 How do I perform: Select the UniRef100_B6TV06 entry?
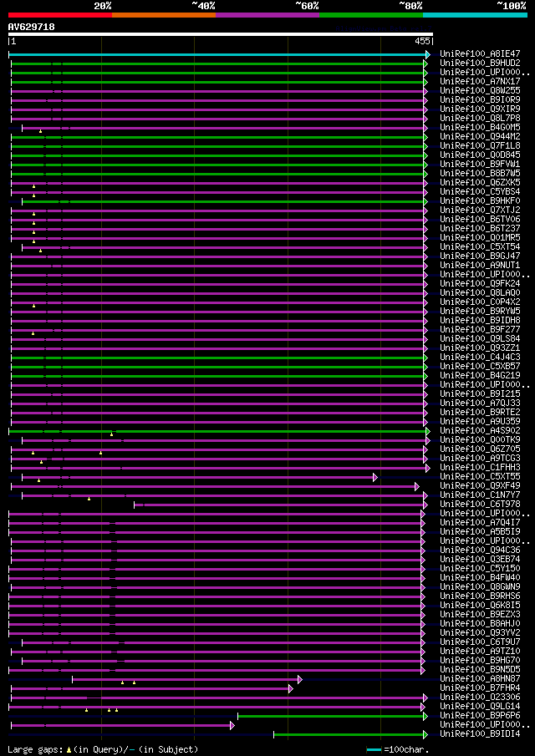coord(480,220)
